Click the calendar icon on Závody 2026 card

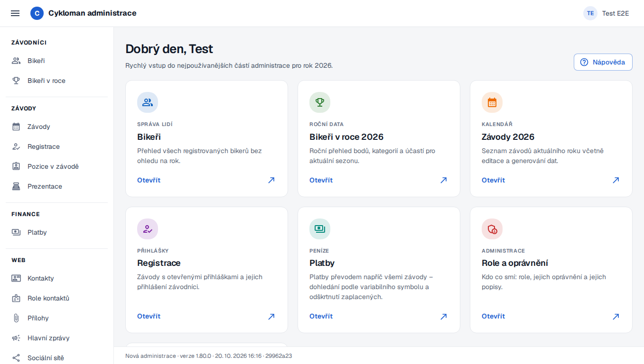coord(492,102)
